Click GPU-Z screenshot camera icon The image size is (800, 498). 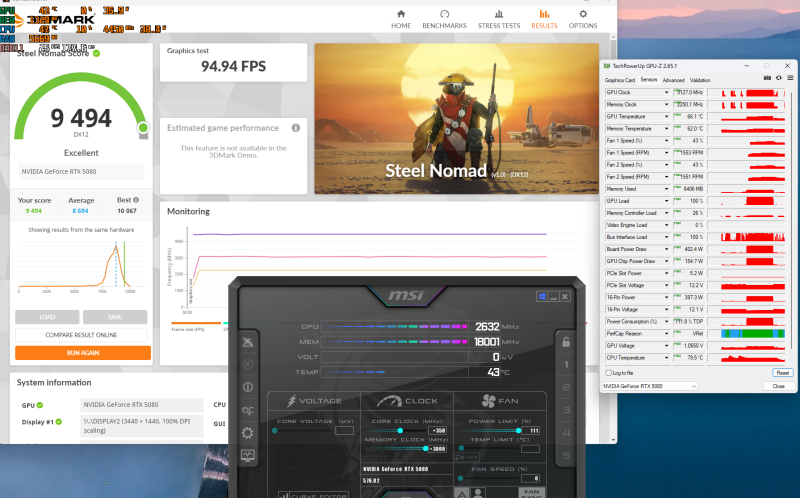click(767, 78)
